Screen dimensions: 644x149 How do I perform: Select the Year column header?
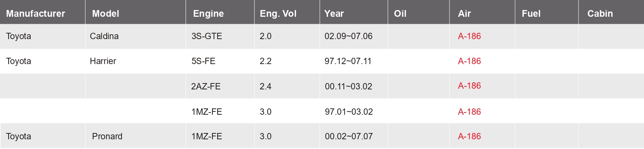[x=334, y=14]
